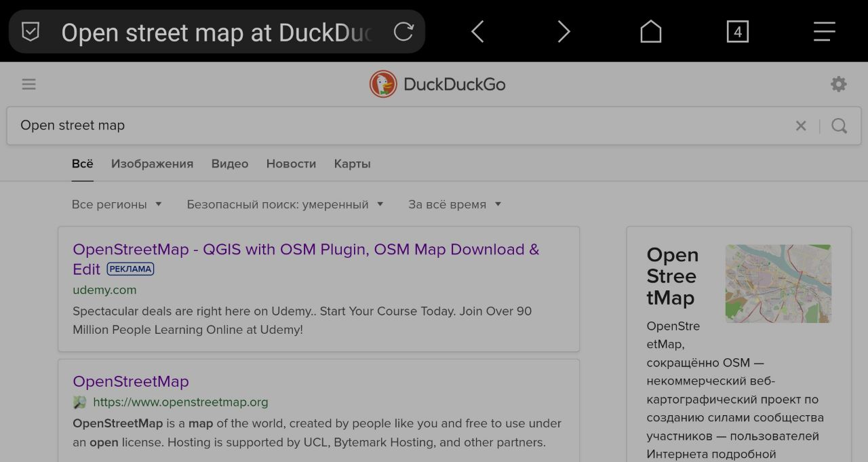
Task: Tap the shield privacy icon in address bar
Action: [31, 32]
